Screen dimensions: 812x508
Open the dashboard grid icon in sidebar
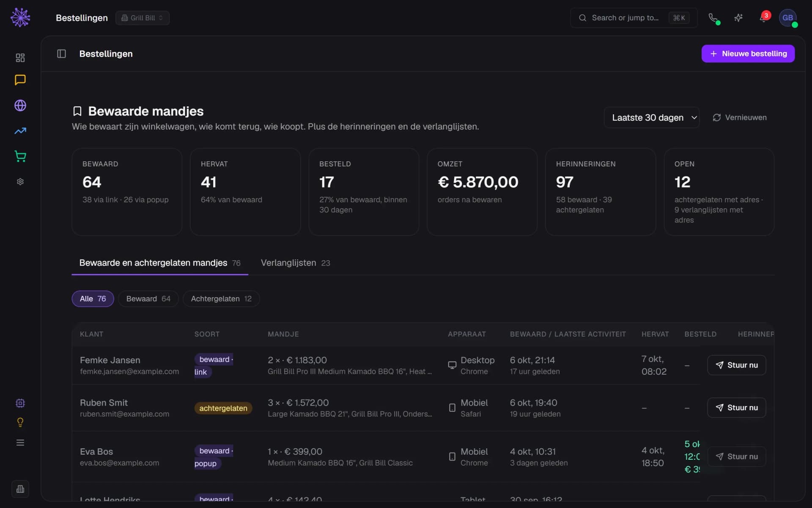pos(20,58)
